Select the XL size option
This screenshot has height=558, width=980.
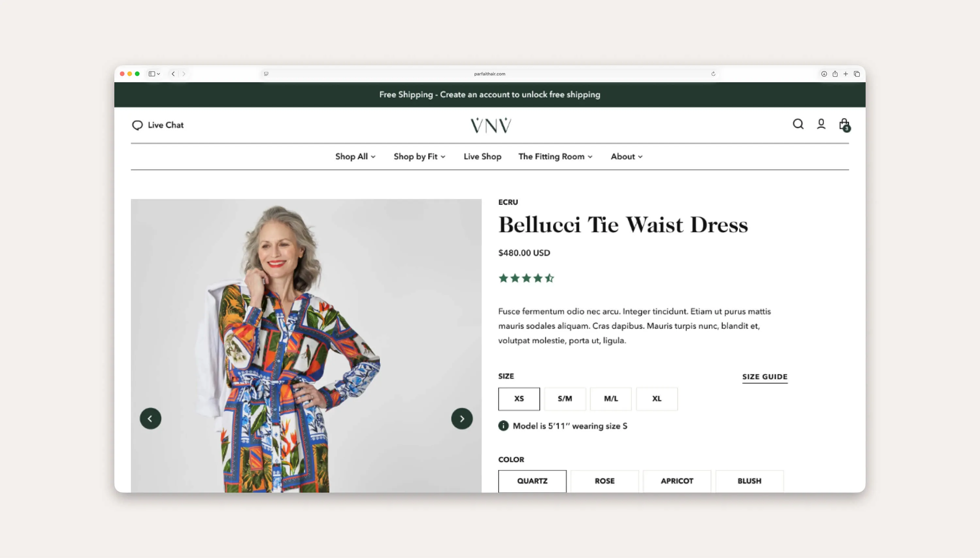(x=656, y=398)
